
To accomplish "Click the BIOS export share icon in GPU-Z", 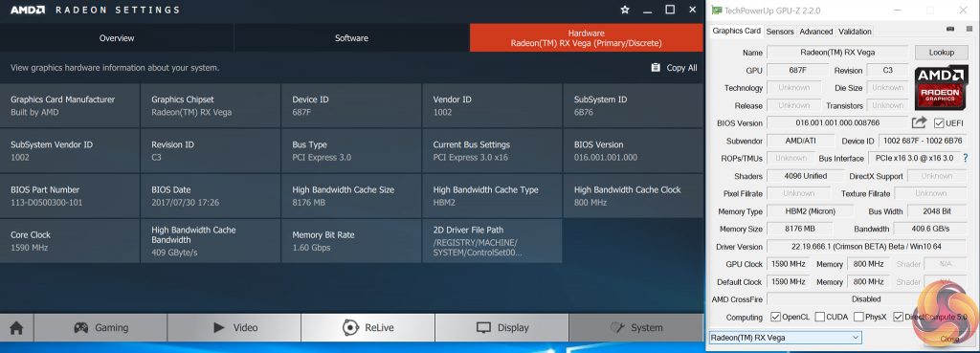I will point(920,122).
